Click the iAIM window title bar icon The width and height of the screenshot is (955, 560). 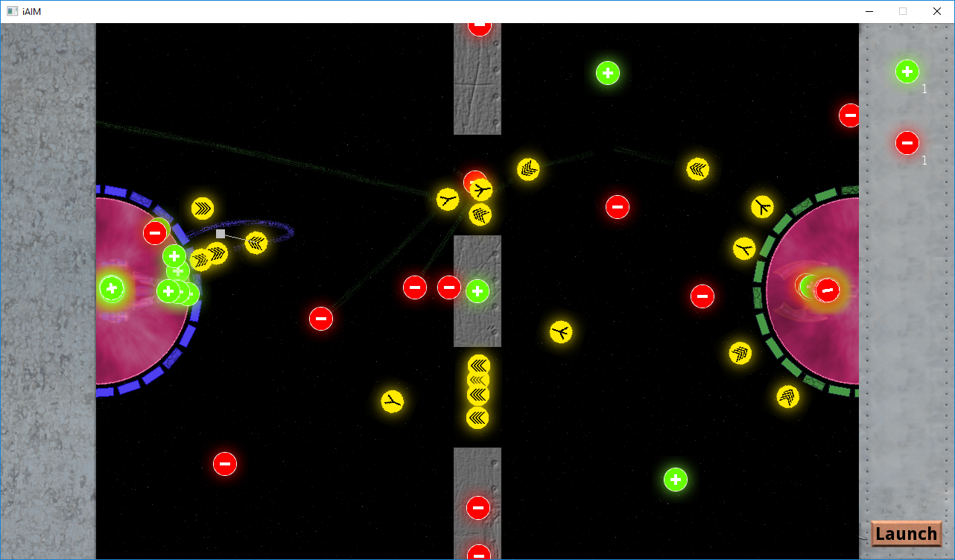click(x=12, y=11)
